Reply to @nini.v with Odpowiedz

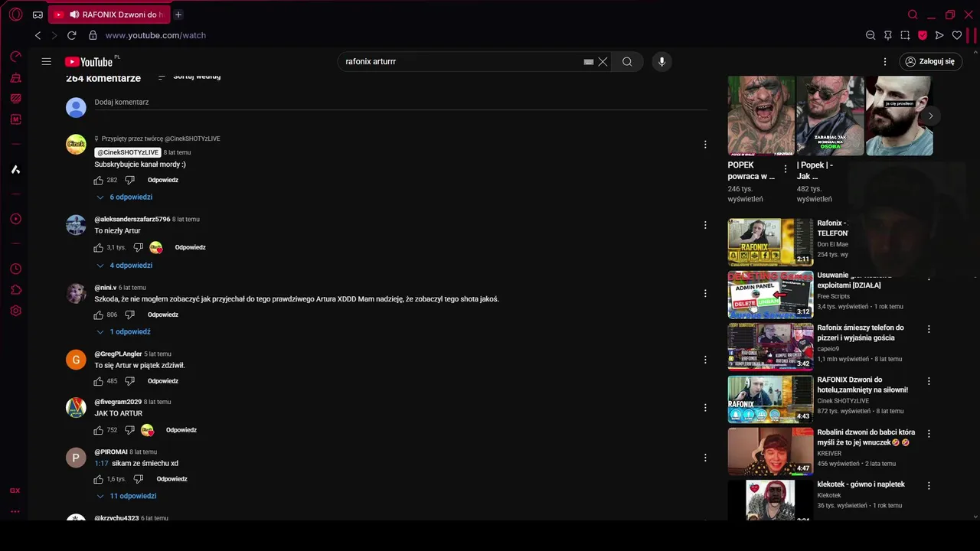[163, 315]
